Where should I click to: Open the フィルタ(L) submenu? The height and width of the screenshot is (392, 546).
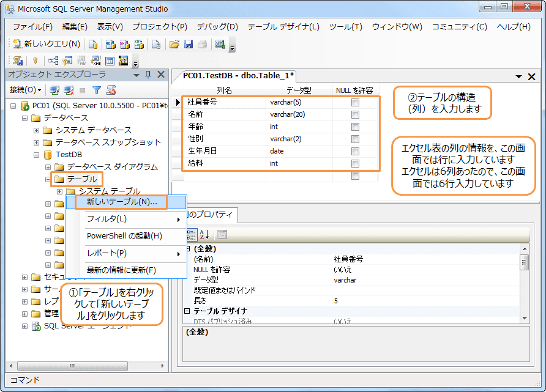click(126, 219)
